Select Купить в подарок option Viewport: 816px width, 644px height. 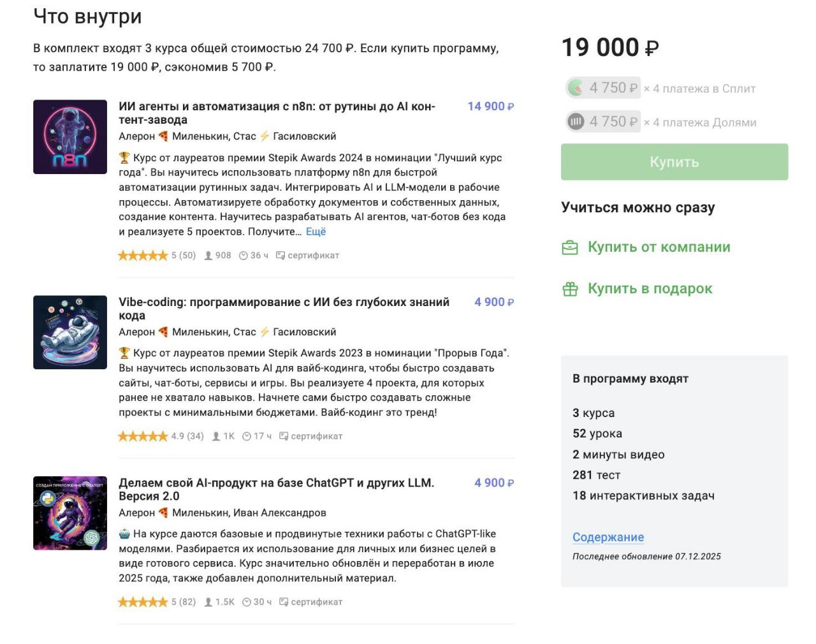650,289
